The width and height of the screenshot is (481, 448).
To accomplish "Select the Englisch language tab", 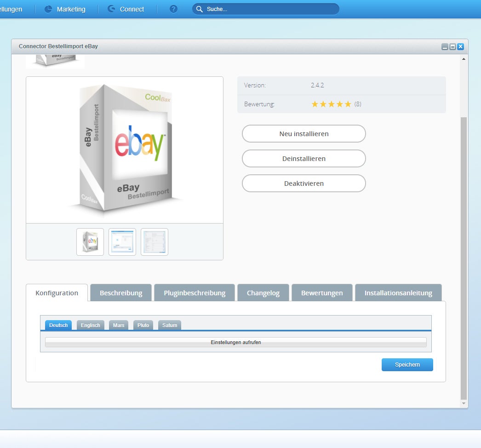I will point(91,325).
